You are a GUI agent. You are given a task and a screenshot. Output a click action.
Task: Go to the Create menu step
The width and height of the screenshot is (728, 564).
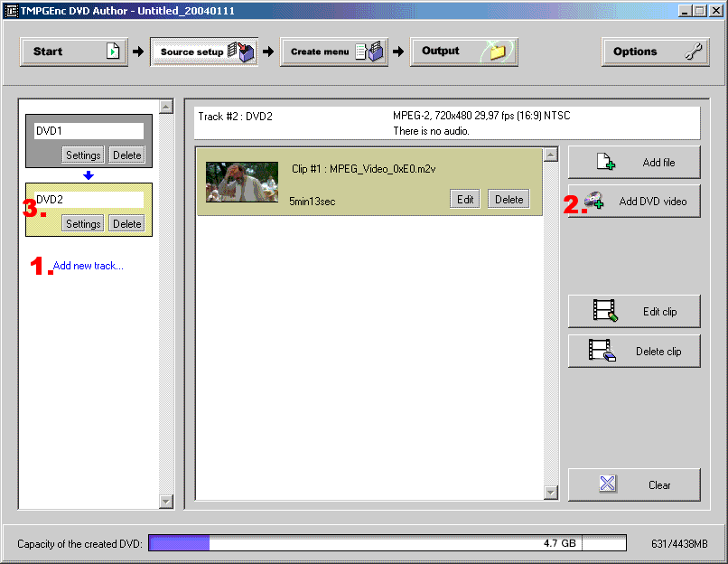coord(334,52)
